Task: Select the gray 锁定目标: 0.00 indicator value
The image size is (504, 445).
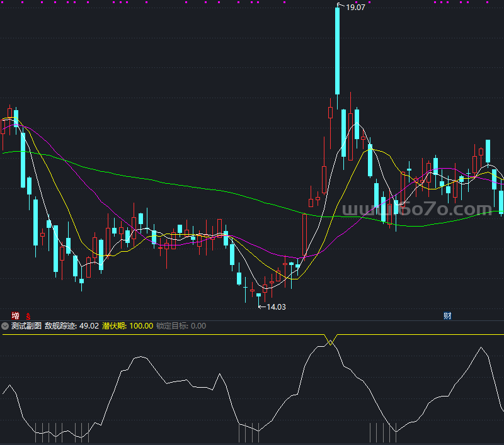Action: click(x=181, y=326)
